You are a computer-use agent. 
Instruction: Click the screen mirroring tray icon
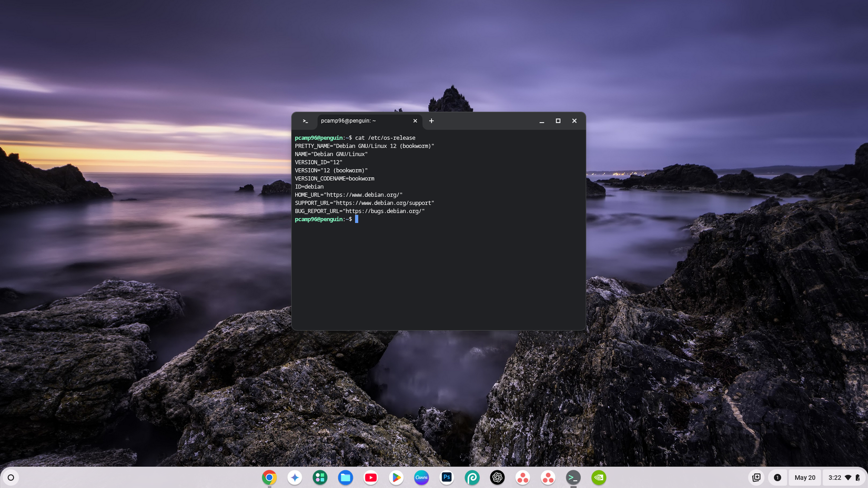click(756, 477)
